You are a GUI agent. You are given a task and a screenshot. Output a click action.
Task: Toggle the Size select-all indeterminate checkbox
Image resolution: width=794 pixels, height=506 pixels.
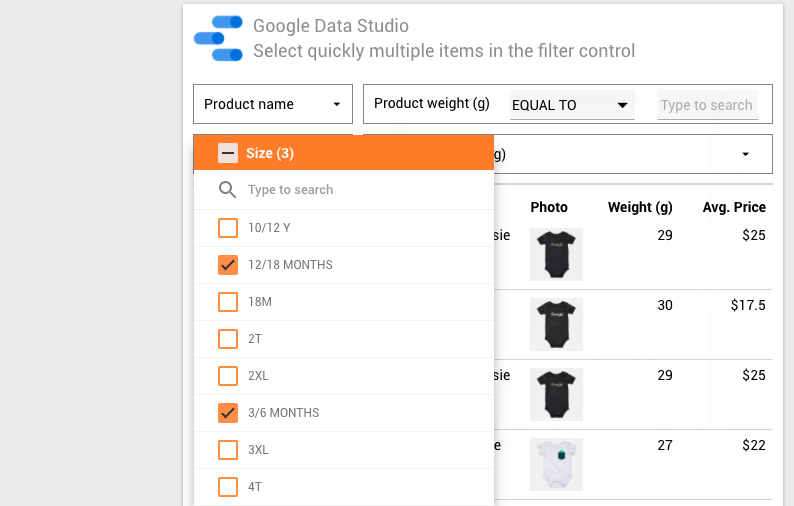[x=228, y=153]
